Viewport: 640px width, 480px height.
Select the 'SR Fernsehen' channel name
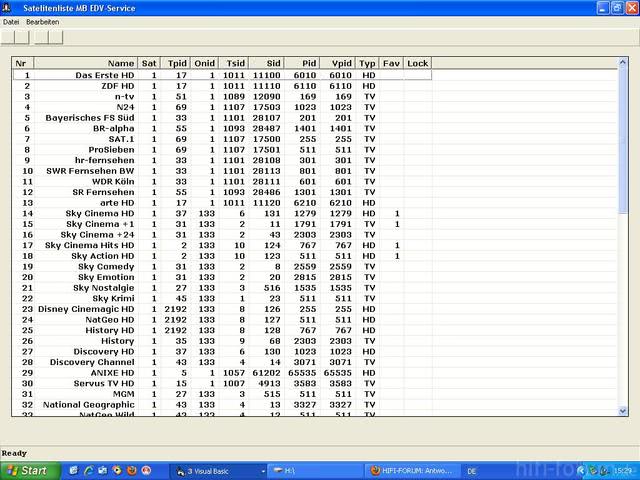tap(103, 192)
